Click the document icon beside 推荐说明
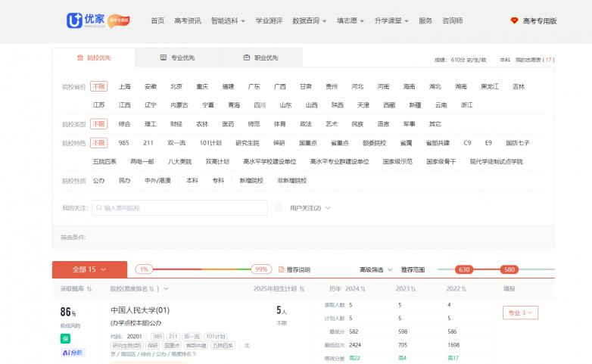This screenshot has width=592, height=364. click(281, 269)
